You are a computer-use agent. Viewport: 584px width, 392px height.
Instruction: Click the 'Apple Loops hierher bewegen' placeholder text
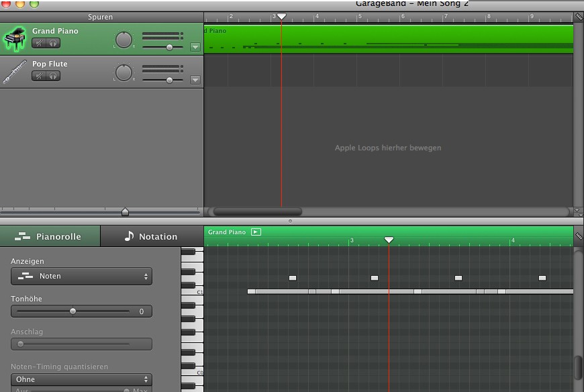pos(388,148)
